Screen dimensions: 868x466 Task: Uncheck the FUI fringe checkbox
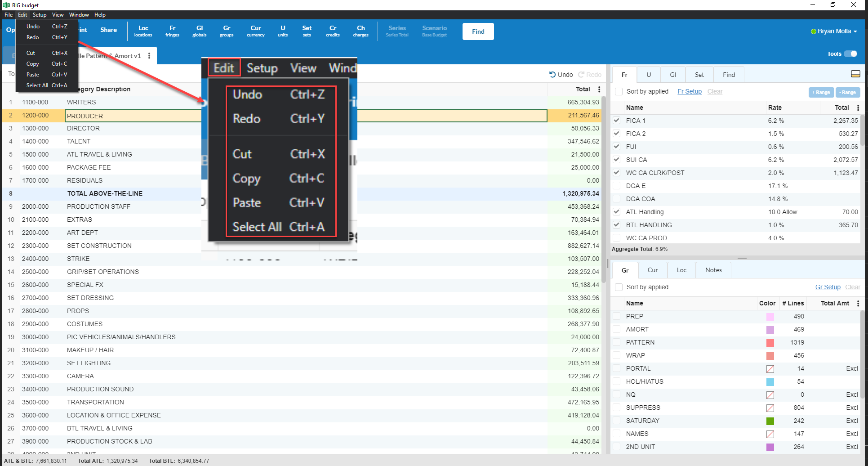(617, 147)
